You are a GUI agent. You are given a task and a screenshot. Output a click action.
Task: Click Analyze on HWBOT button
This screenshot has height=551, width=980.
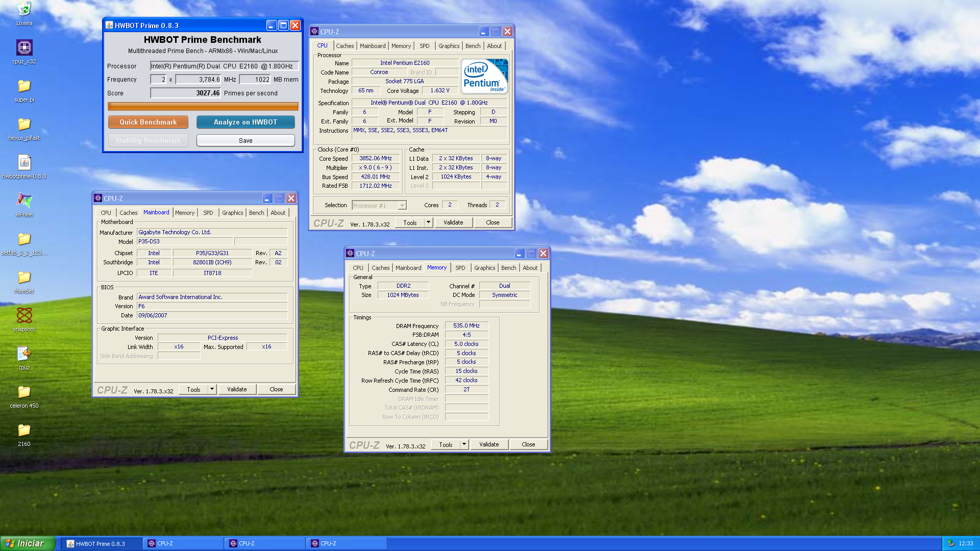(x=246, y=122)
